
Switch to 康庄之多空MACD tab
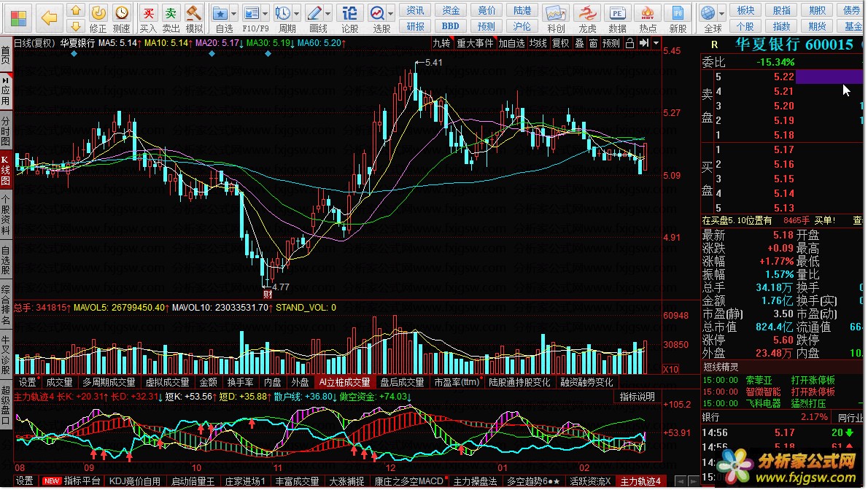tap(409, 481)
